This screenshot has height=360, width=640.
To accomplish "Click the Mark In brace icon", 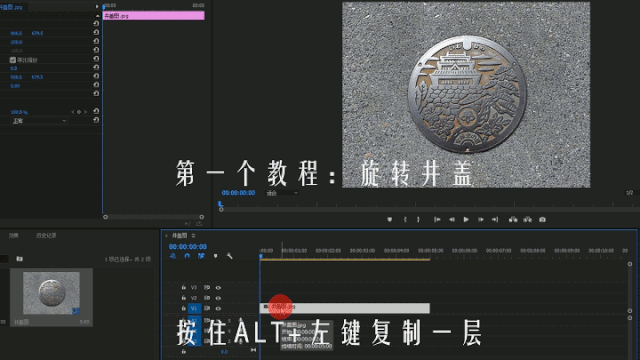I will point(405,220).
